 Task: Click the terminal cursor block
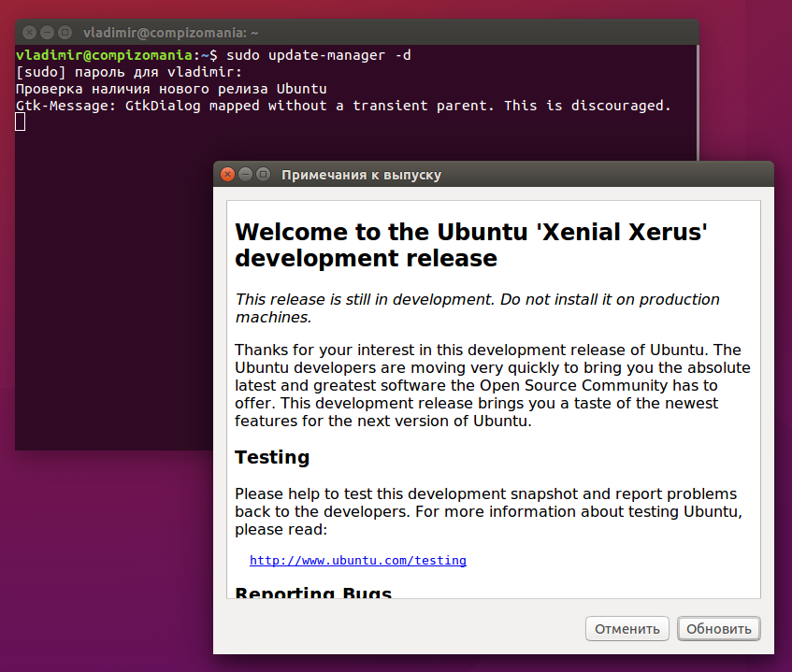21,122
